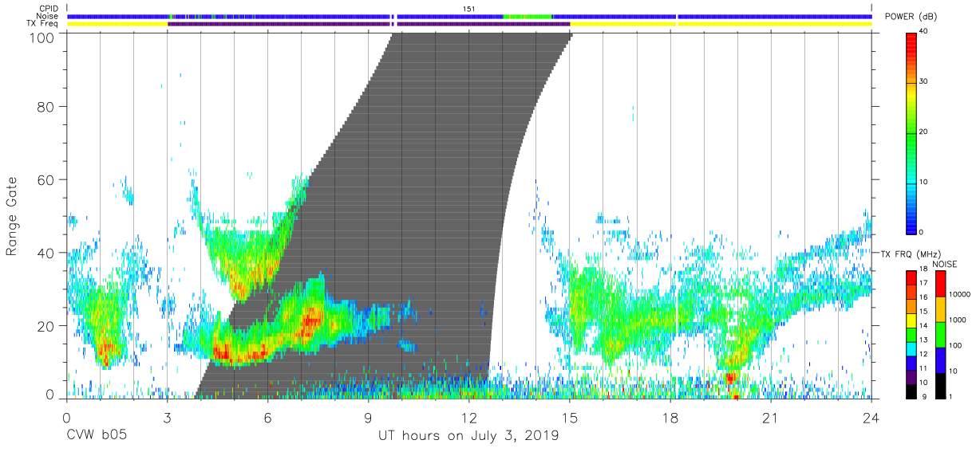Click the 100 tick on range gate axis
Viewport: 980px width, 452px height.
[43, 37]
